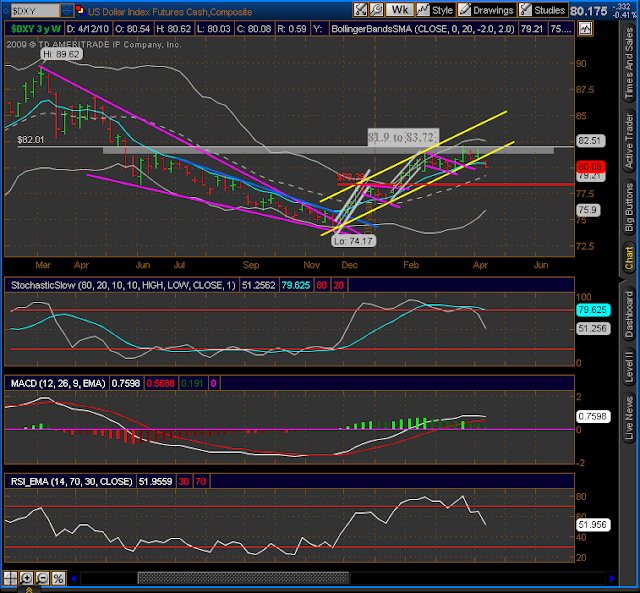Click the $DXY symbol input field
Viewport: 640px width, 593px height.
(36, 11)
